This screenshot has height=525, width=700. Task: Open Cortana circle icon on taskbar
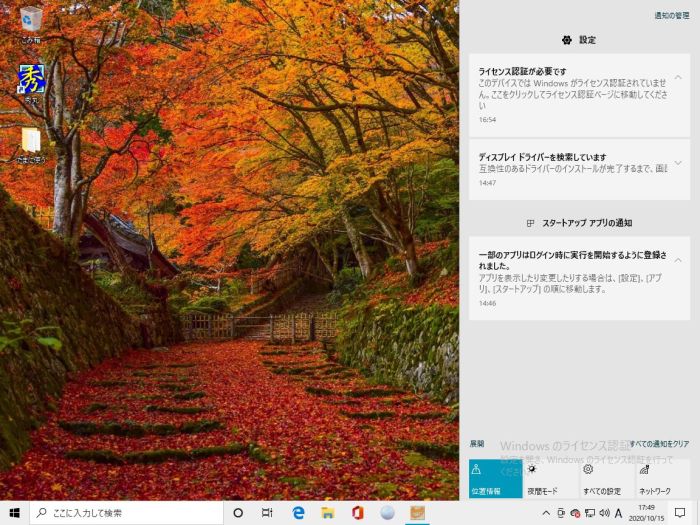238,512
